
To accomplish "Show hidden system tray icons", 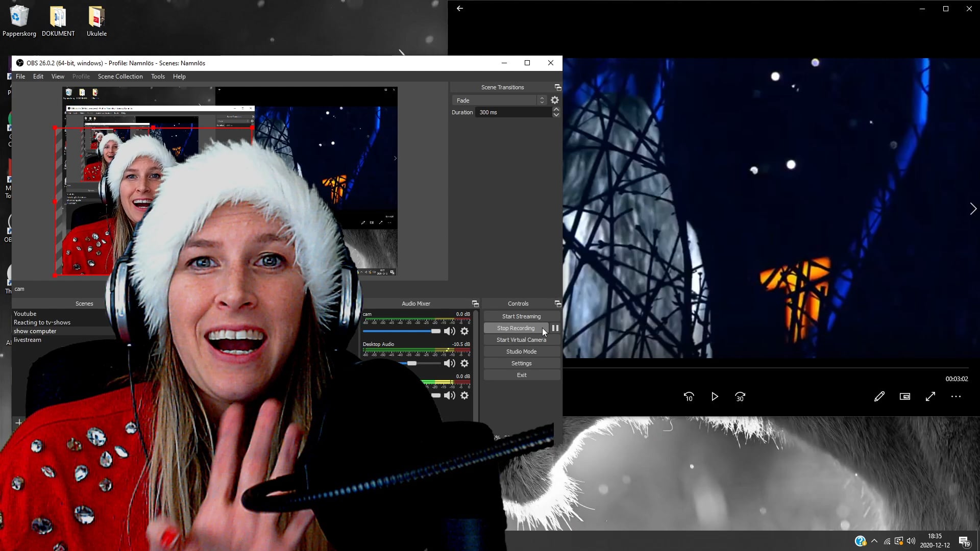I will pyautogui.click(x=874, y=541).
